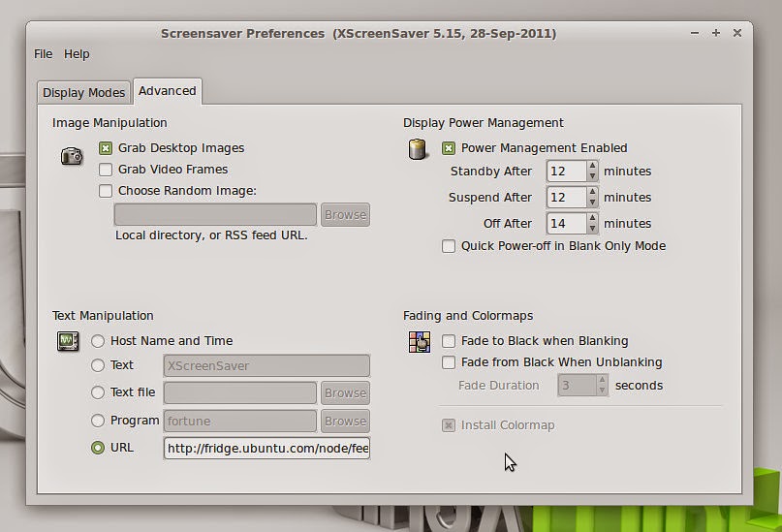Click the fridge.ubuntu.com URL field
The height and width of the screenshot is (532, 782).
266,449
